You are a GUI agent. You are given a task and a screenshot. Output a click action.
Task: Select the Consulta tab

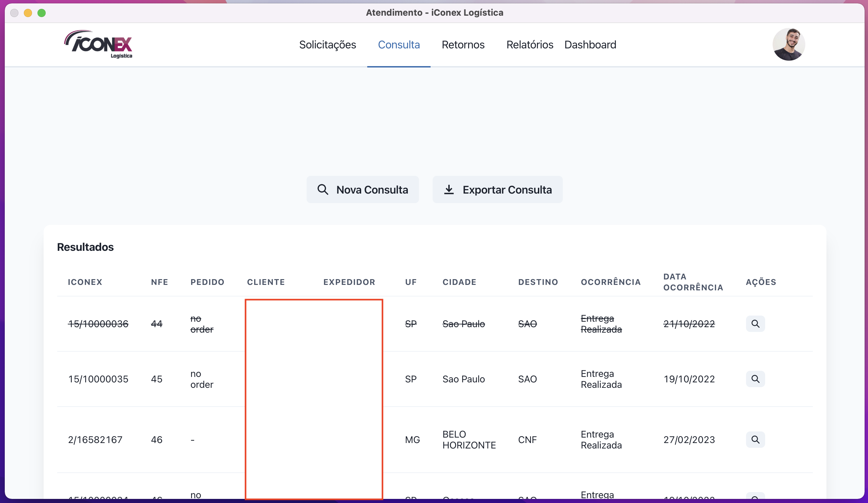pyautogui.click(x=399, y=45)
